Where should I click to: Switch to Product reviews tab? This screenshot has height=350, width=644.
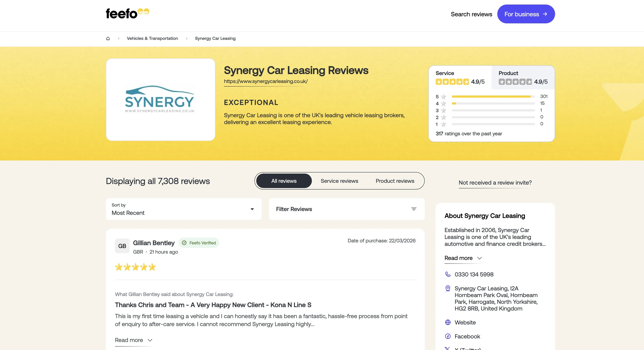(395, 181)
